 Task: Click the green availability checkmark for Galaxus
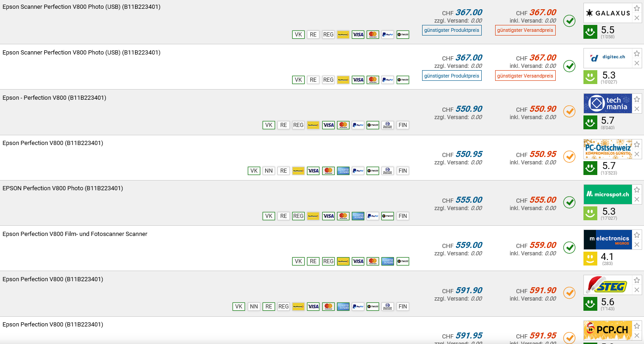point(569,21)
